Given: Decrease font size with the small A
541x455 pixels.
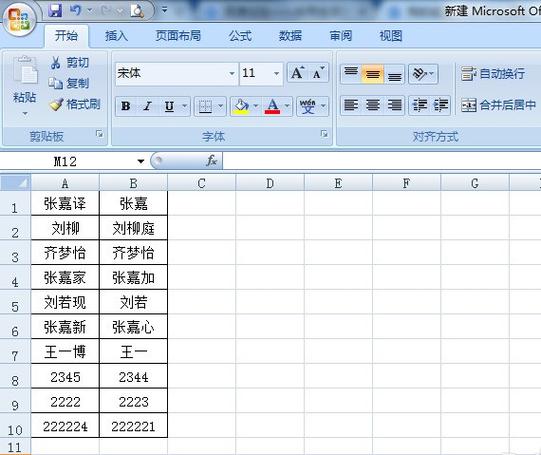Looking at the screenshot, I should tap(318, 73).
